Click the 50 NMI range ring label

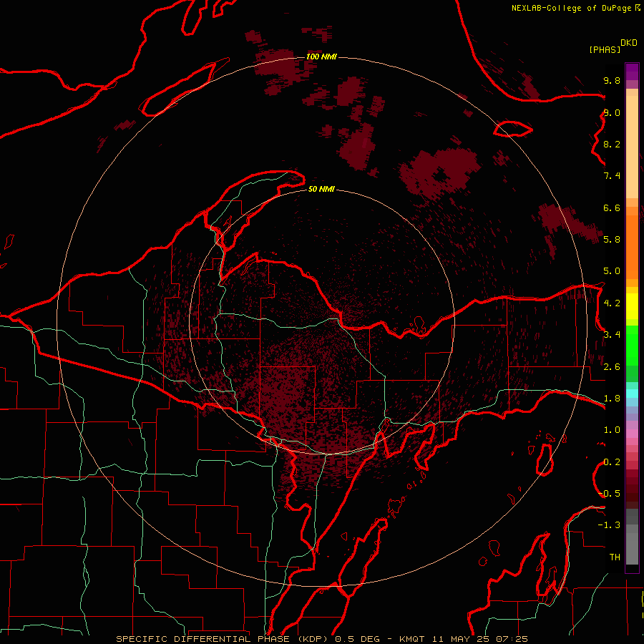click(x=321, y=189)
